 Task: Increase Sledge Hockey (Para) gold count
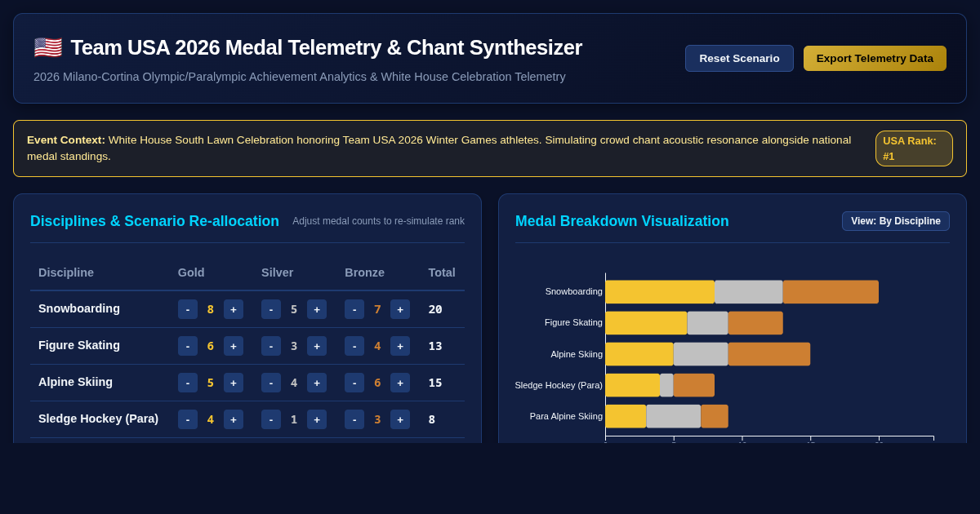pos(234,419)
